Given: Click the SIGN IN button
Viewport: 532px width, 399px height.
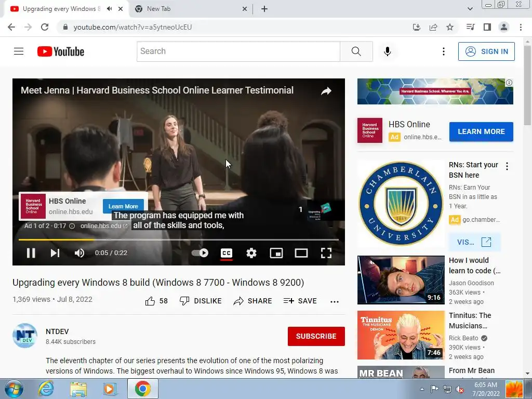Looking at the screenshot, I should pos(486,51).
